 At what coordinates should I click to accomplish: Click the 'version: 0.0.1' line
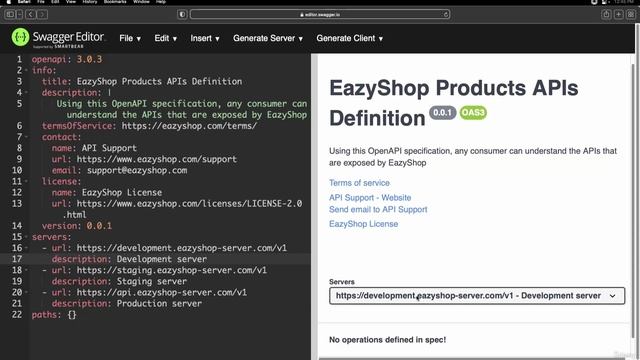77,226
